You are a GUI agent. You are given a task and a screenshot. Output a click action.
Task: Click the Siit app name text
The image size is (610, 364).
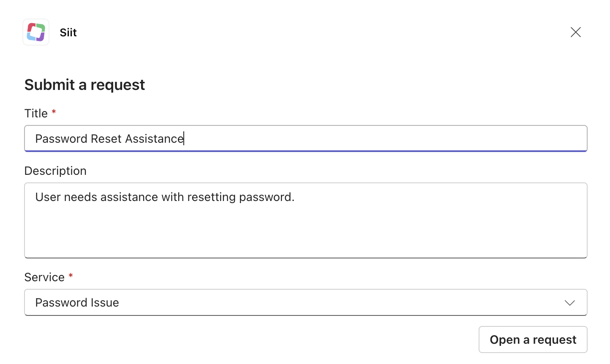point(68,33)
